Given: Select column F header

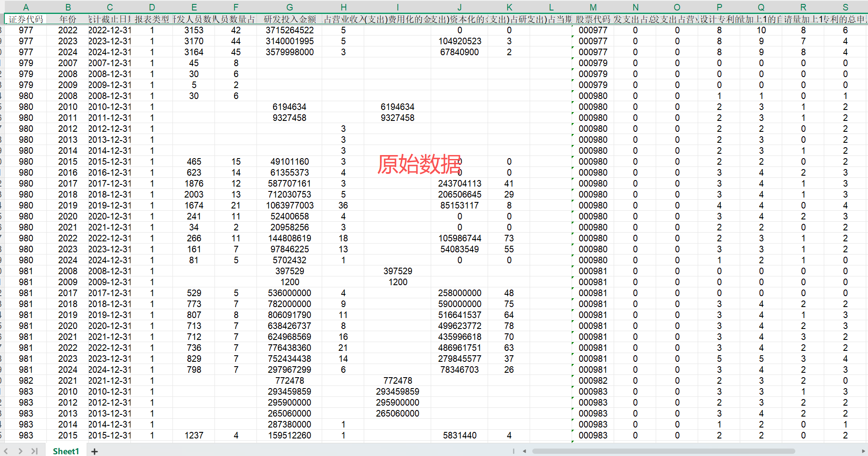Looking at the screenshot, I should pyautogui.click(x=236, y=7).
